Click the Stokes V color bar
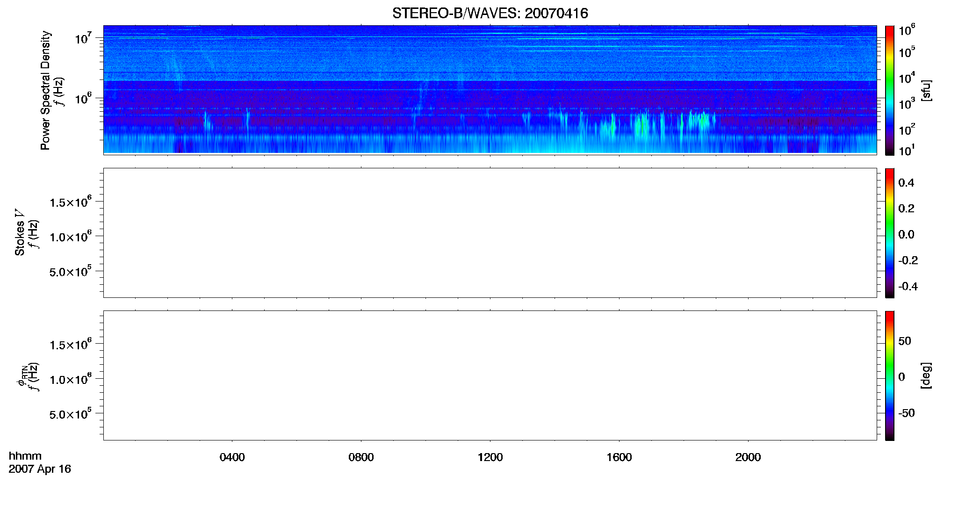This screenshot has width=980, height=505. tap(889, 233)
